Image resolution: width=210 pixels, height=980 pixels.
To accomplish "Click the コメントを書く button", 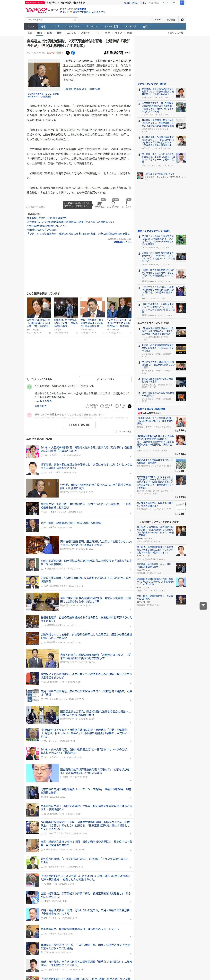I will click(105, 379).
